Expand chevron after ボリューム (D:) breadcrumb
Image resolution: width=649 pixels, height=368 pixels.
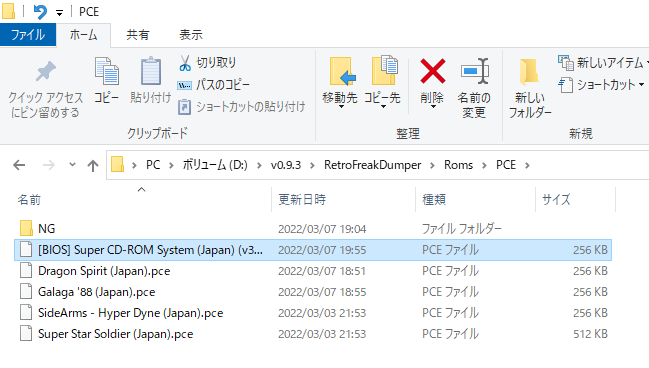[x=259, y=165]
